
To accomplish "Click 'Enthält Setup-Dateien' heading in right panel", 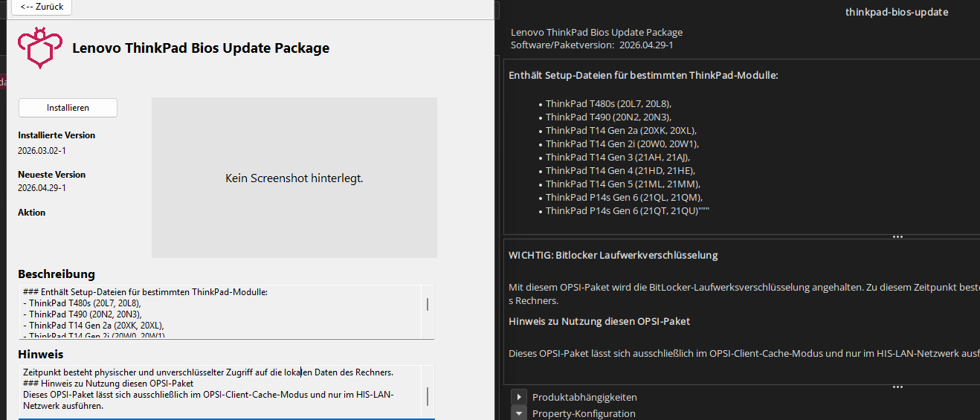I will pos(643,75).
